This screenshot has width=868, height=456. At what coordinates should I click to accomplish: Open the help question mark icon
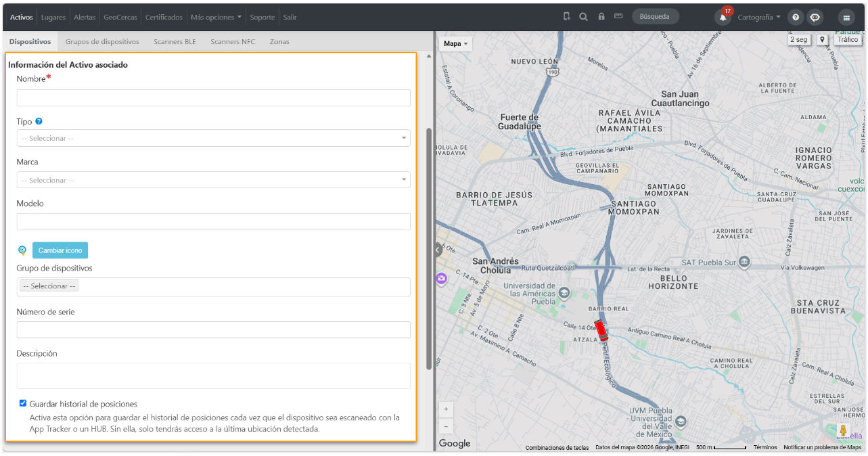click(x=796, y=17)
